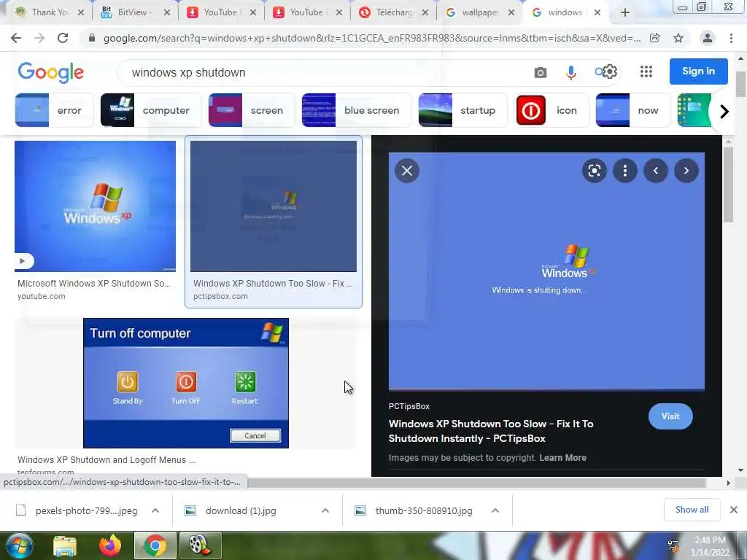Screen dimensions: 747x560
Task: Click the horizontal scrollbar at the page bottom
Action: tap(476, 483)
